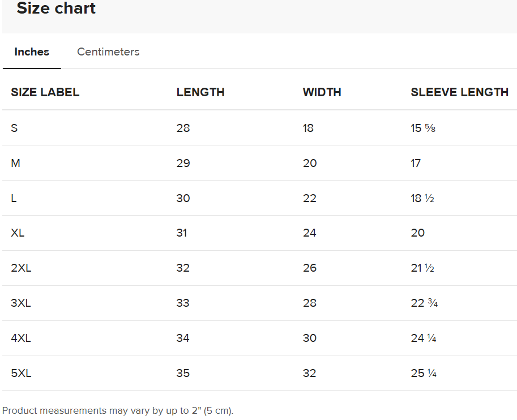The image size is (517, 420).
Task: Click the 4XL size label cell
Action: coord(21,338)
